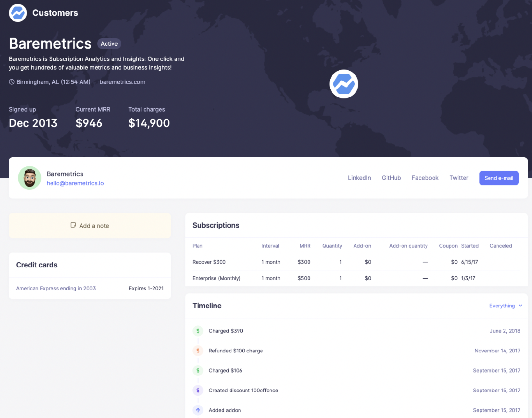Click the green dollar icon beside Charged $390
Viewport: 532px width, 418px height.
[198, 331]
